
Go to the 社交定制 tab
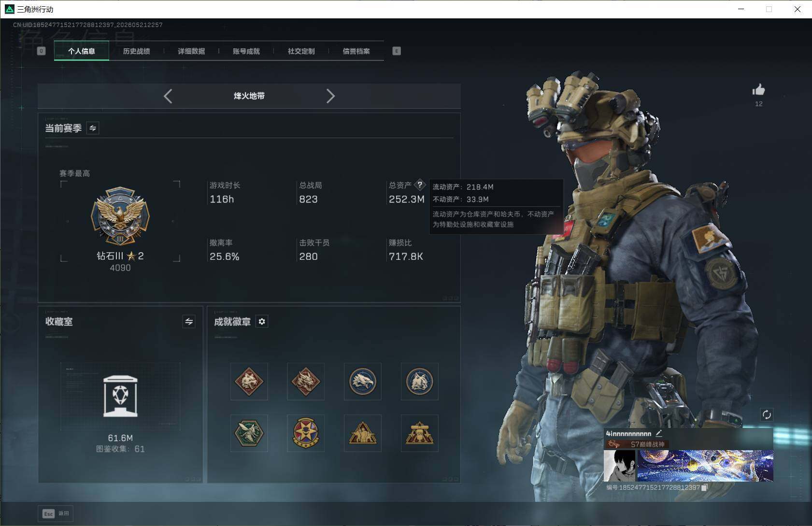[x=301, y=51]
